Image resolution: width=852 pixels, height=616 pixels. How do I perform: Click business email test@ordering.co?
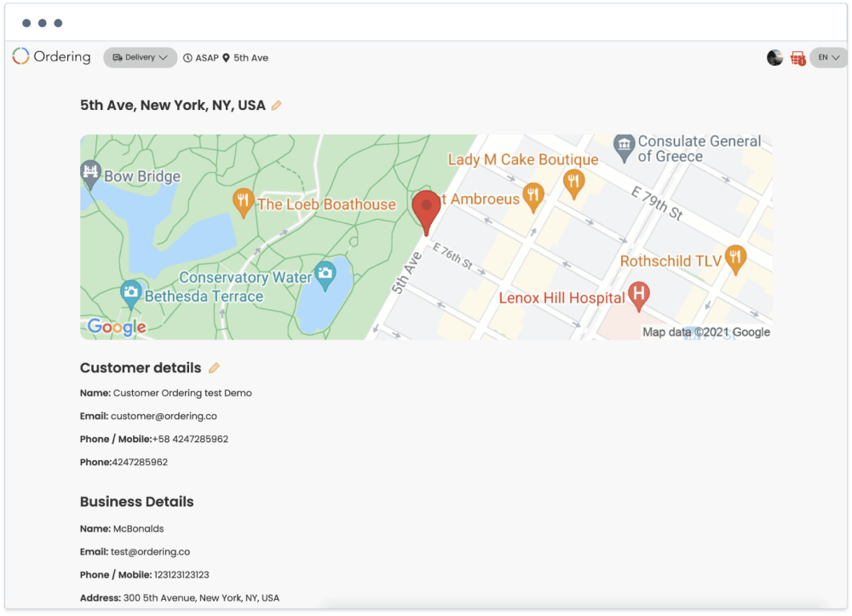tap(151, 551)
